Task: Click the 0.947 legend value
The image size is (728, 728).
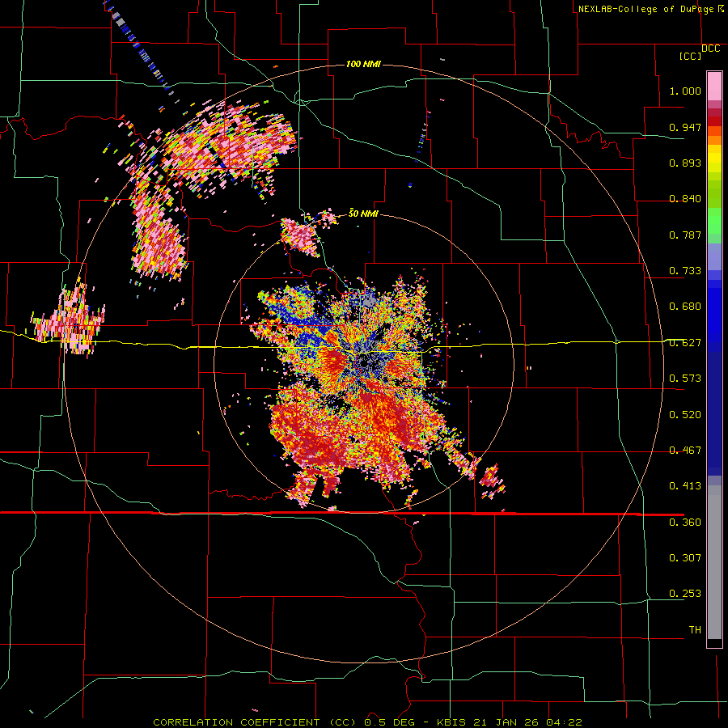Action: [x=685, y=127]
